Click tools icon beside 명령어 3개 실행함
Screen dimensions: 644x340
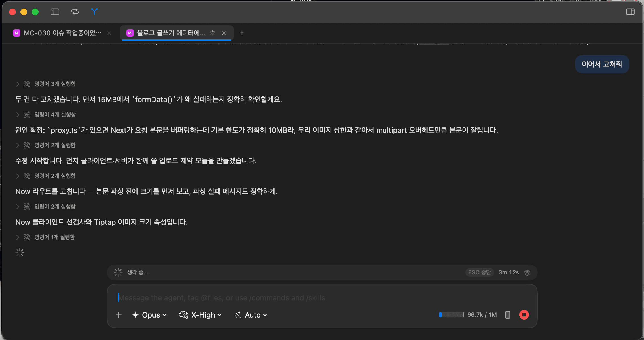(x=27, y=84)
